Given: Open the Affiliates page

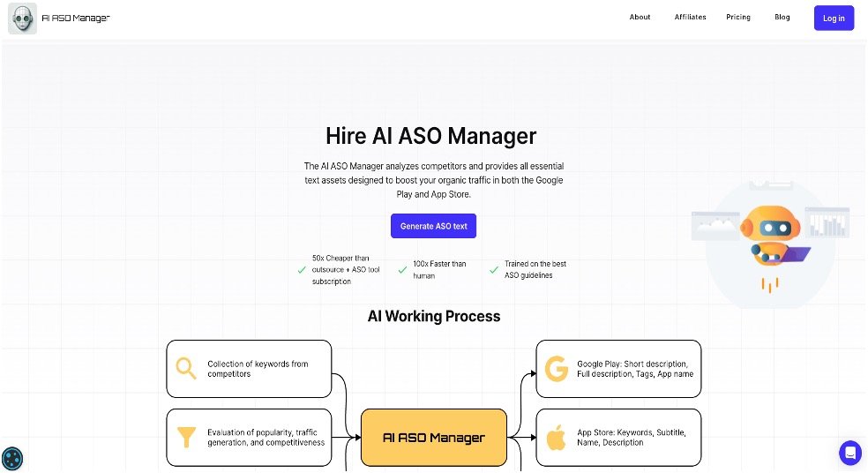Looking at the screenshot, I should (x=690, y=17).
